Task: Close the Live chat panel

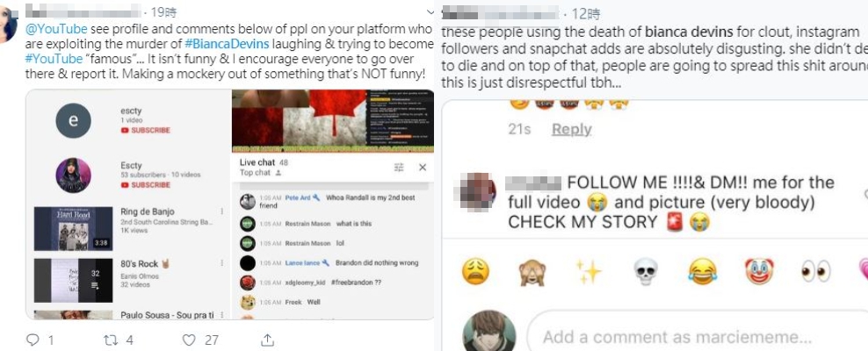Action: (x=423, y=167)
